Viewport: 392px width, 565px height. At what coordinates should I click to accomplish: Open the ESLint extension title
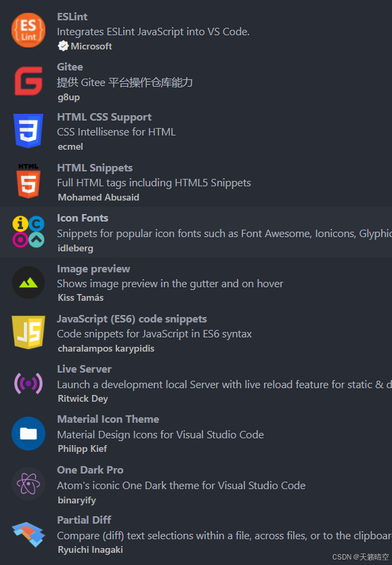click(72, 17)
